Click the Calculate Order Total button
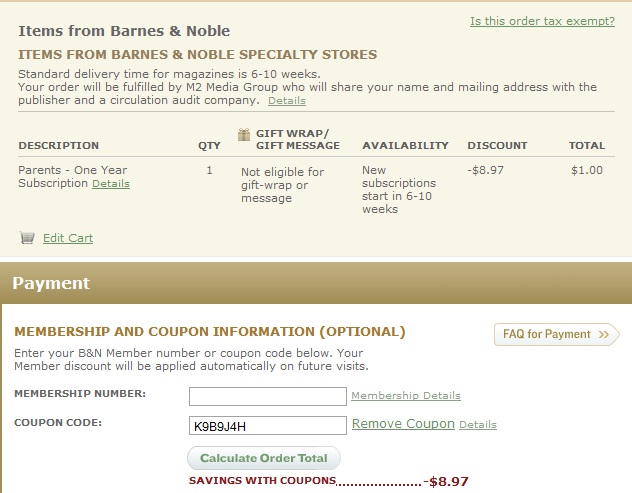Viewport: 632px width, 493px height. (264, 458)
